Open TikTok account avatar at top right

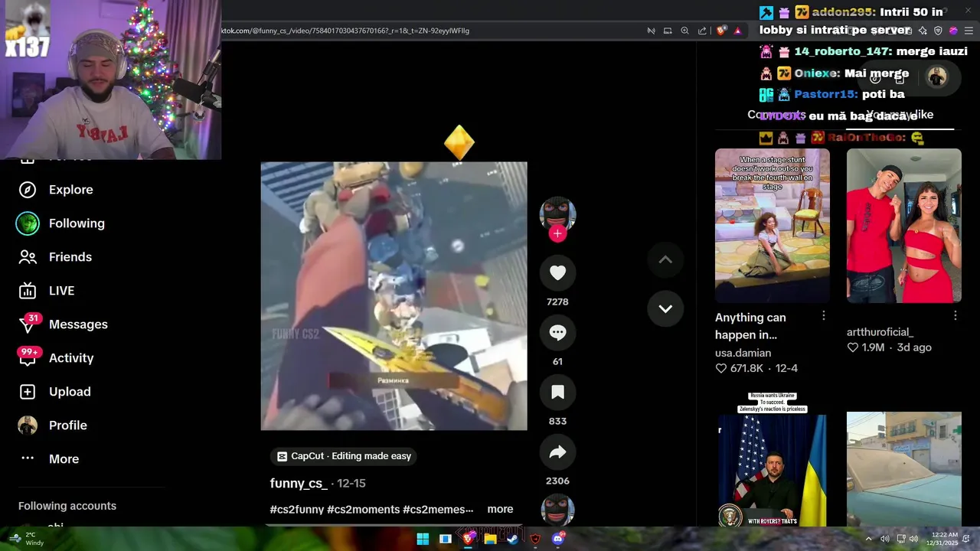(x=937, y=77)
